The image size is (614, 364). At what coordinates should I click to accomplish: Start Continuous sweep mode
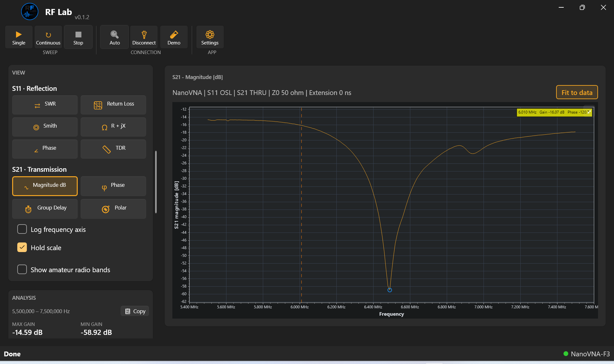[x=48, y=37]
